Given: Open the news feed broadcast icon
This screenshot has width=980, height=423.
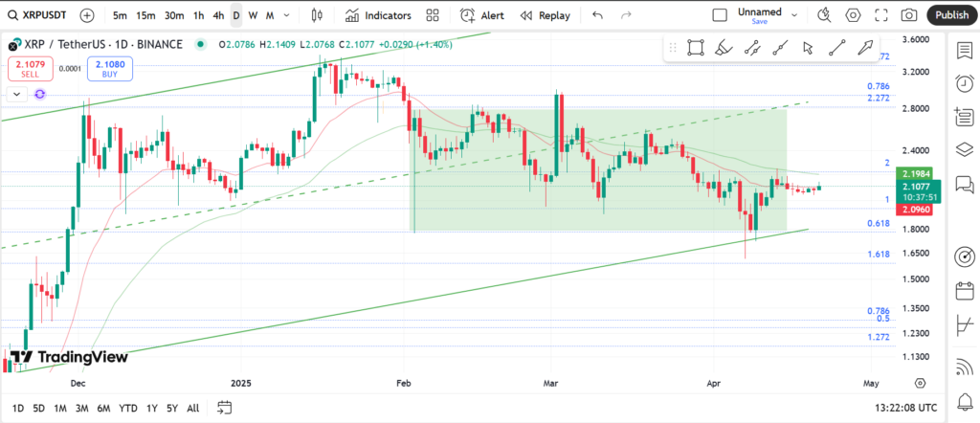Looking at the screenshot, I should pos(965,367).
